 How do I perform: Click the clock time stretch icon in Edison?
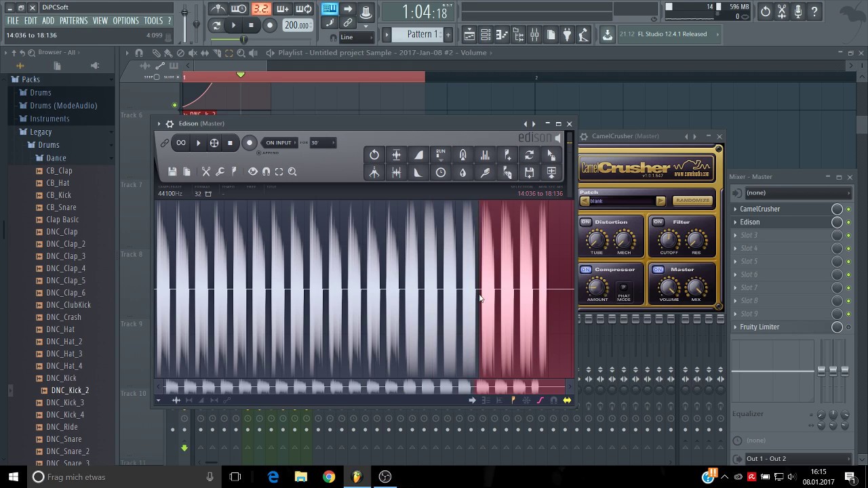441,173
